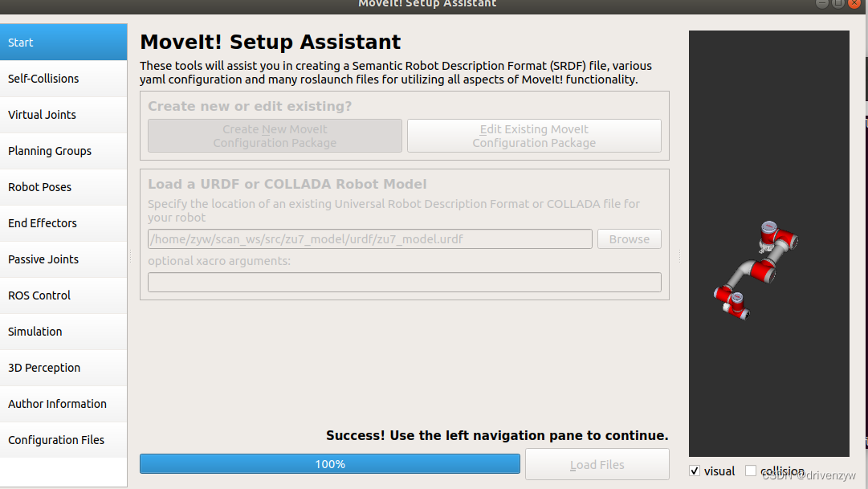
Task: Minimize the Setup Assistant window
Action: click(822, 3)
